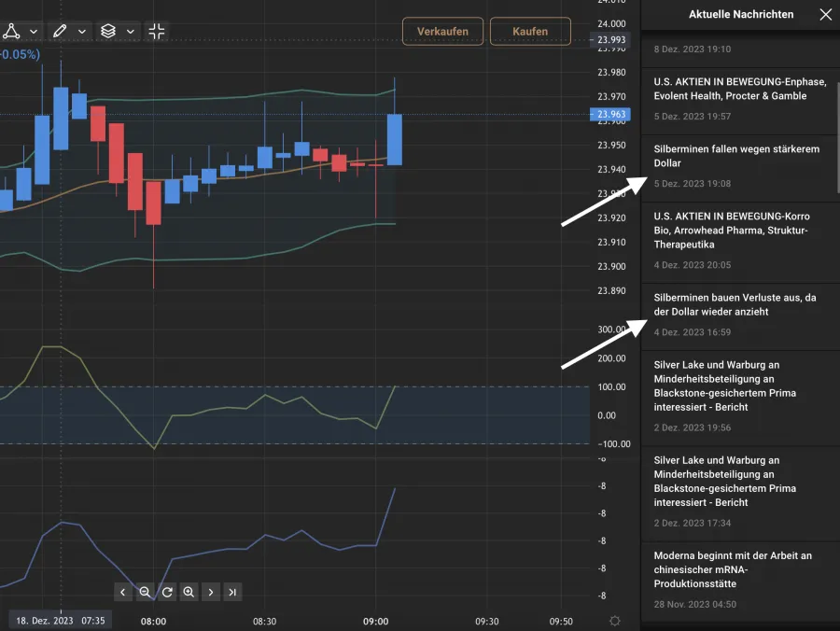
Task: Expand the layers dropdown arrow
Action: coord(131,32)
